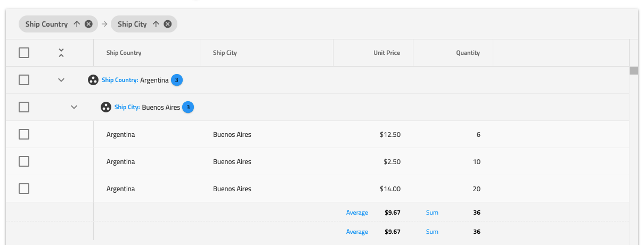Collapse the Ship City Buenos Aires group
Viewport: 644px width, 245px height.
coord(74,107)
